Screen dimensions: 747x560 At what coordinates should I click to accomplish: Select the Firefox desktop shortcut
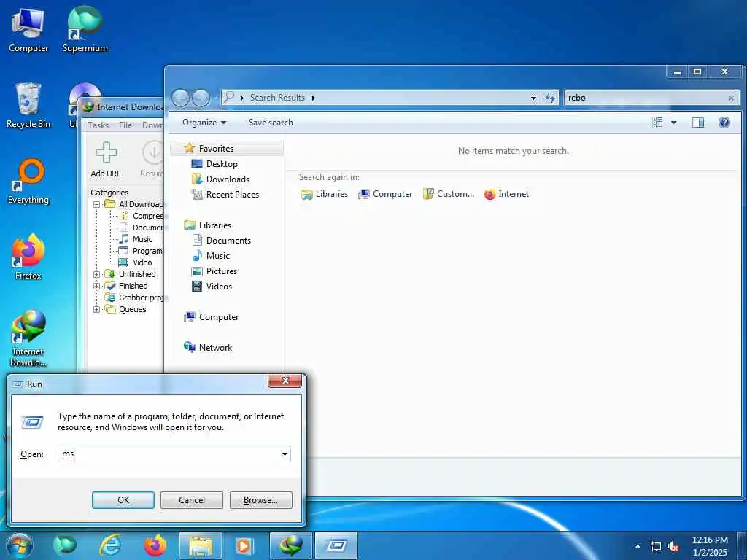(28, 257)
